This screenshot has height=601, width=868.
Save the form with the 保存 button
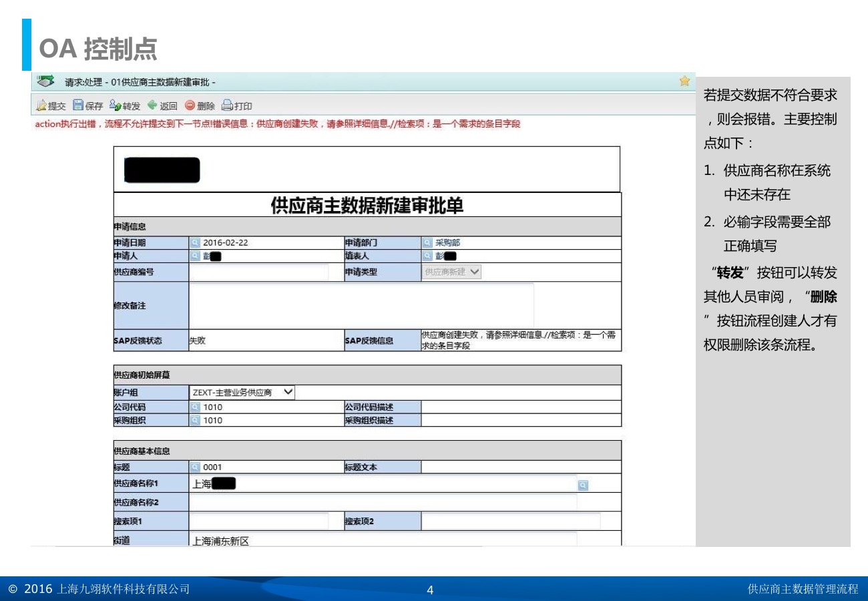coord(87,106)
